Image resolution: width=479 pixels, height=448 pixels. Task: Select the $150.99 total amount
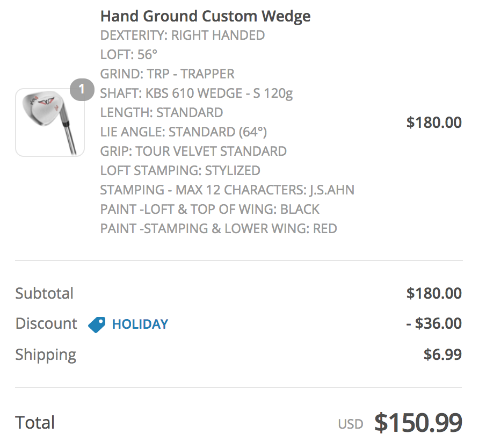coord(418,423)
